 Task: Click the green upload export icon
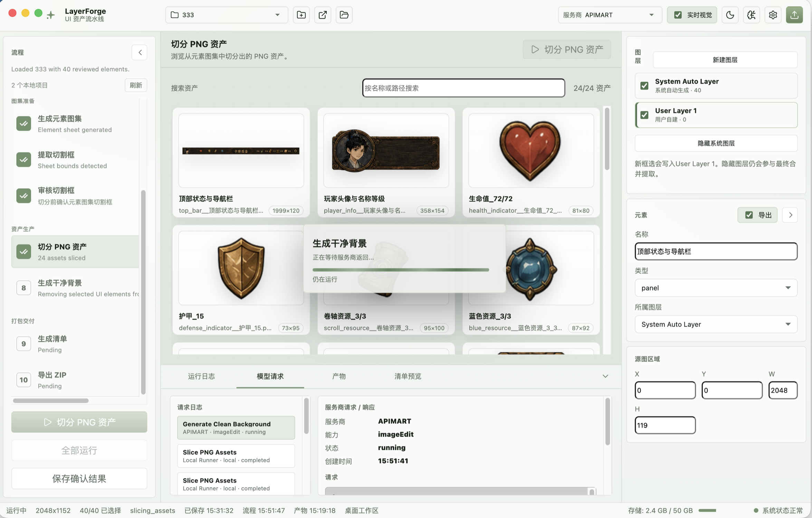coord(794,15)
